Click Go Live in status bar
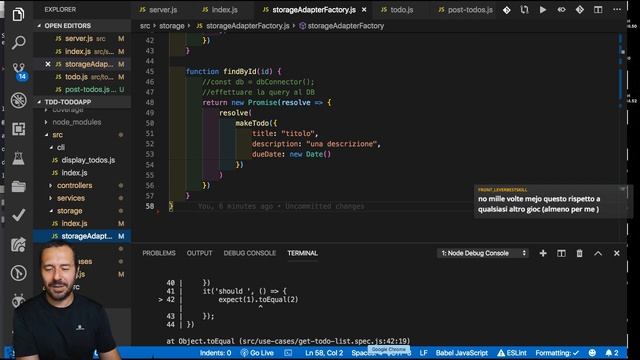Viewport: 640px width, 360px height. click(x=257, y=353)
